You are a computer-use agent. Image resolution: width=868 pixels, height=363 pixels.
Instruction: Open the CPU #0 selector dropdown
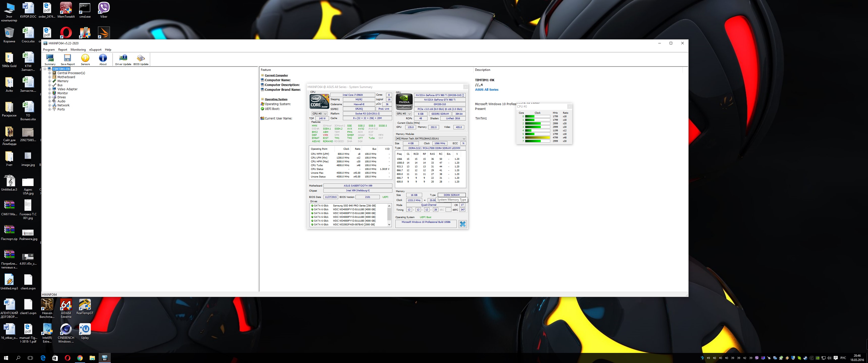(x=319, y=113)
